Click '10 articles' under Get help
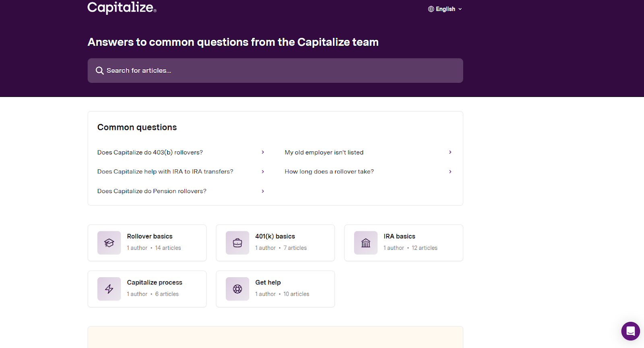 (296, 294)
